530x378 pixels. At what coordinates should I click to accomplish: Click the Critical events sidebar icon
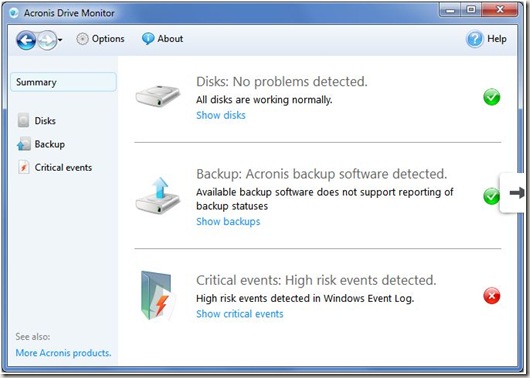point(23,167)
